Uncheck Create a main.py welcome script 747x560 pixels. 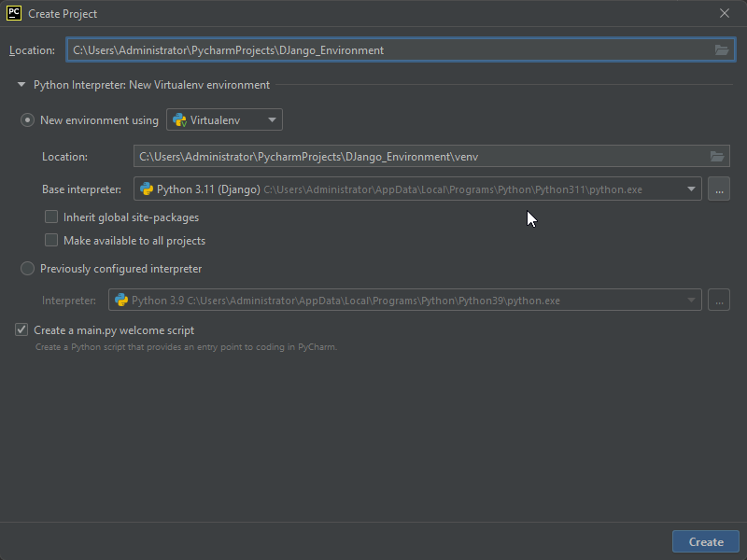click(x=21, y=329)
